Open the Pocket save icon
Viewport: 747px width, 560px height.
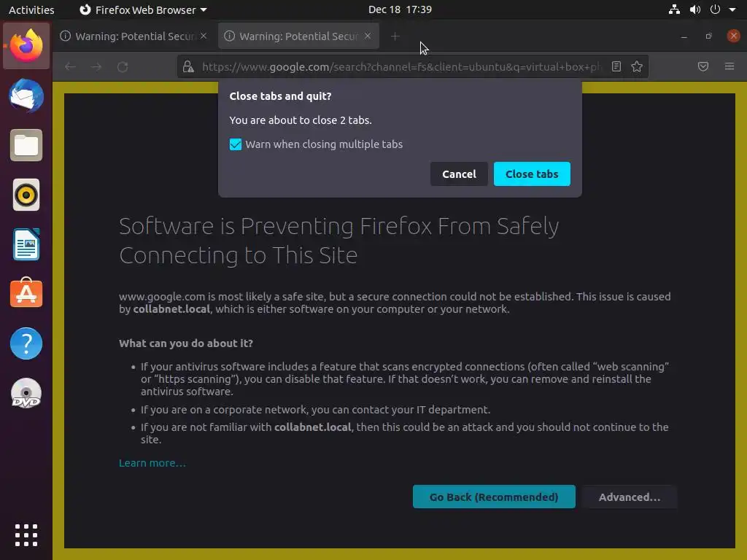tap(703, 66)
